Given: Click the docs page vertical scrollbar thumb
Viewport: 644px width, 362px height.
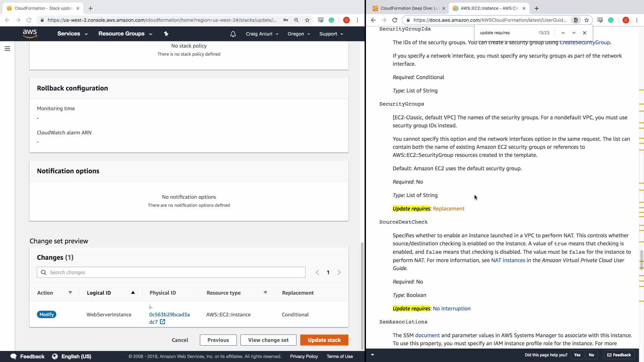Looking at the screenshot, I should (x=641, y=260).
